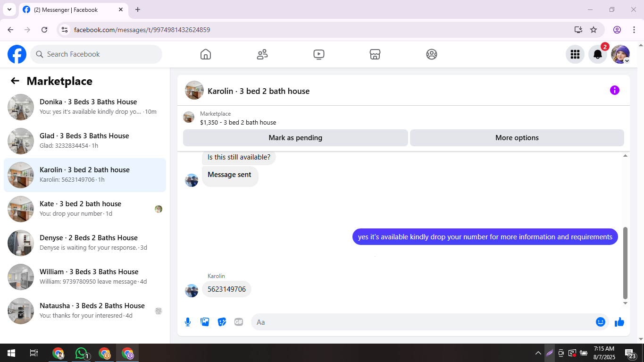Click the 'Is this still available?' message
This screenshot has height=362, width=644.
[x=239, y=158]
